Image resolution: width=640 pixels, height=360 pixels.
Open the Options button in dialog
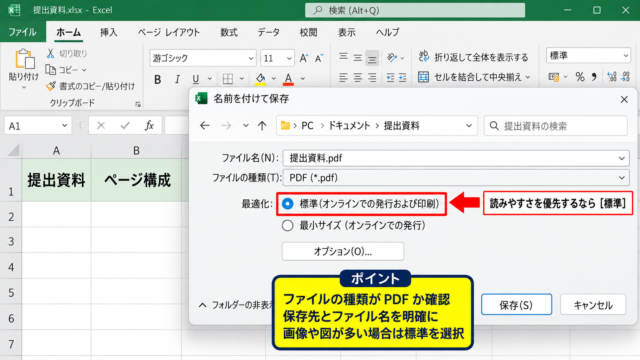pos(342,251)
